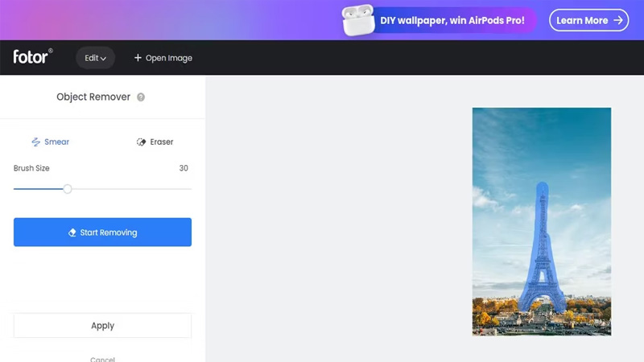Switch to the Smear tab label
This screenshot has width=644, height=362.
click(x=56, y=142)
